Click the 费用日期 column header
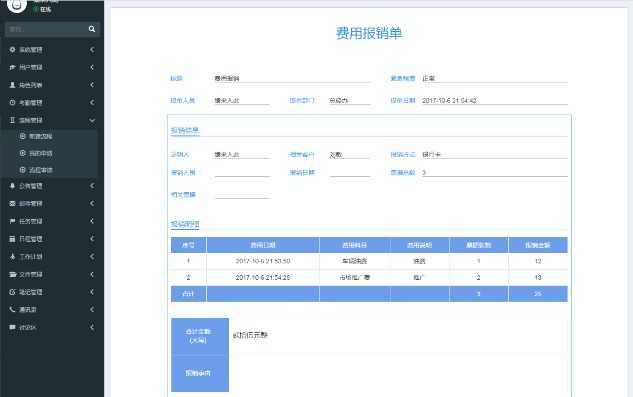Image resolution: width=633 pixels, height=397 pixels. [x=263, y=245]
